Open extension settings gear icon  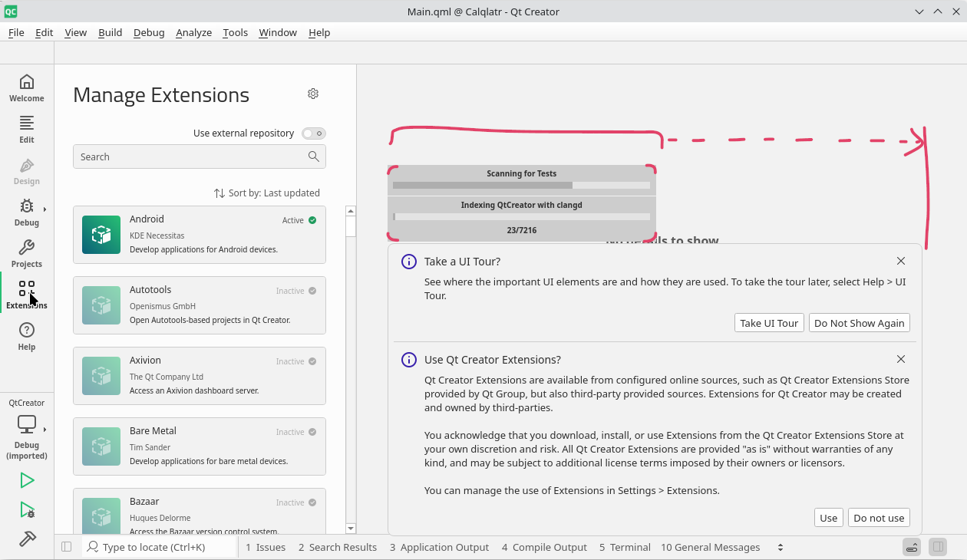pos(313,94)
